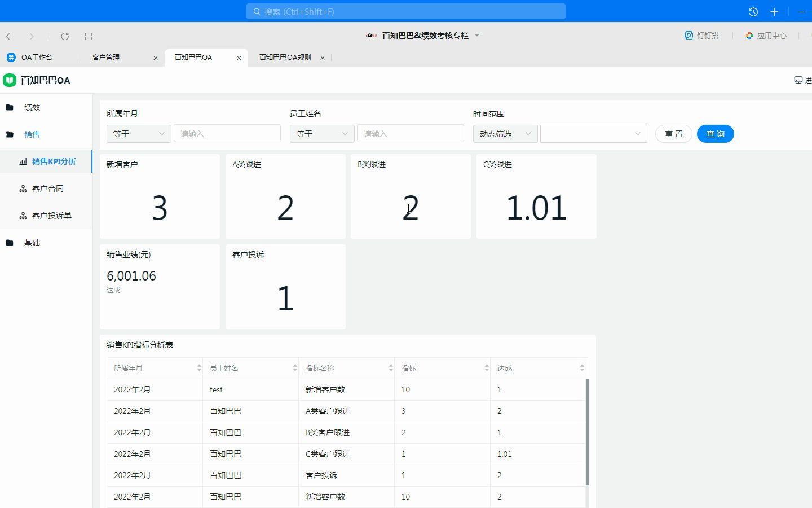Click the back navigation arrow
This screenshot has width=812, height=508.
coord(8,36)
